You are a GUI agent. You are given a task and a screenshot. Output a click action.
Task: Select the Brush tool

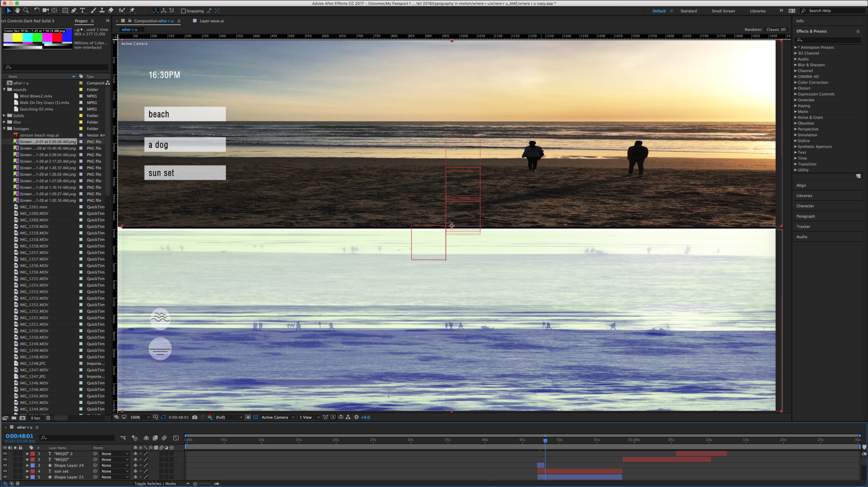pyautogui.click(x=93, y=11)
